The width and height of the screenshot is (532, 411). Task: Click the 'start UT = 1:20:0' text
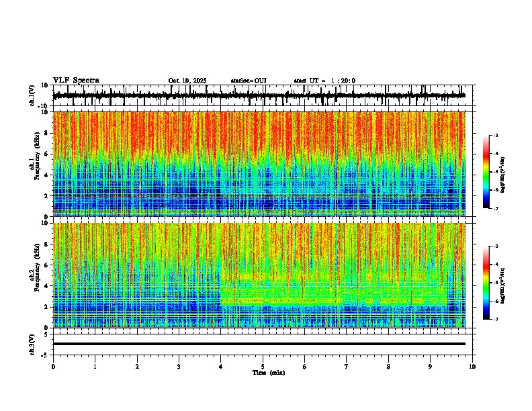pos(324,81)
